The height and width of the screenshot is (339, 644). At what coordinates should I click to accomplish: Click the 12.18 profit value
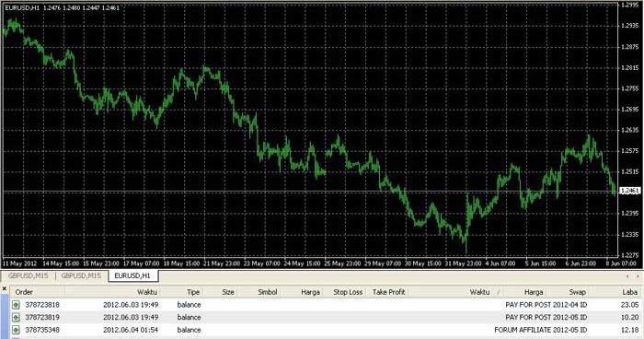pyautogui.click(x=629, y=330)
